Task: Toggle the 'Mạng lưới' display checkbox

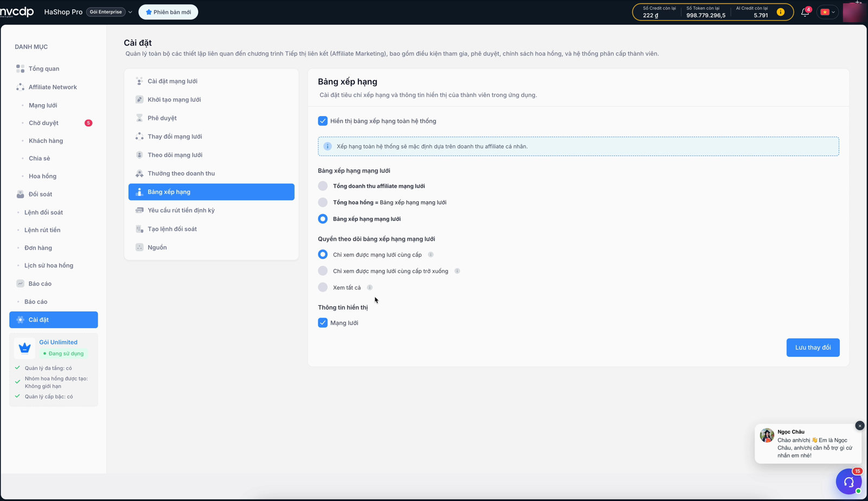Action: [x=323, y=323]
